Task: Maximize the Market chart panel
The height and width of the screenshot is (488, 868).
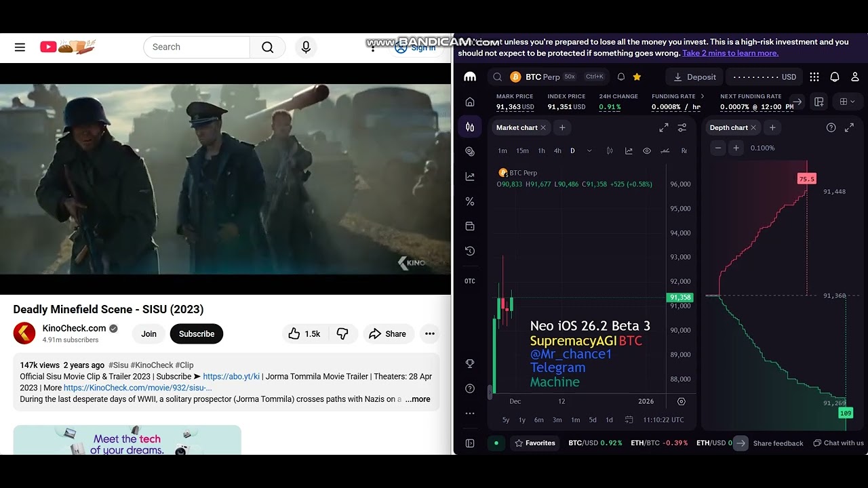Action: click(664, 127)
